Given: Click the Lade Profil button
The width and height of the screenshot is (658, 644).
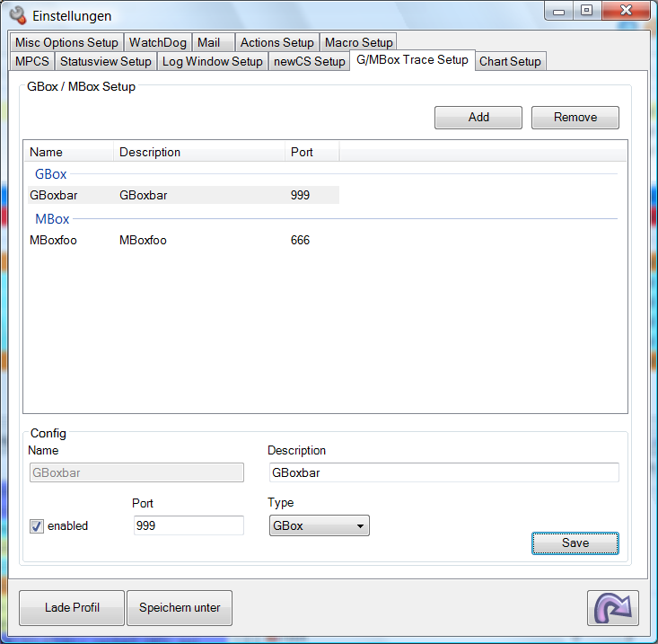Looking at the screenshot, I should point(72,608).
